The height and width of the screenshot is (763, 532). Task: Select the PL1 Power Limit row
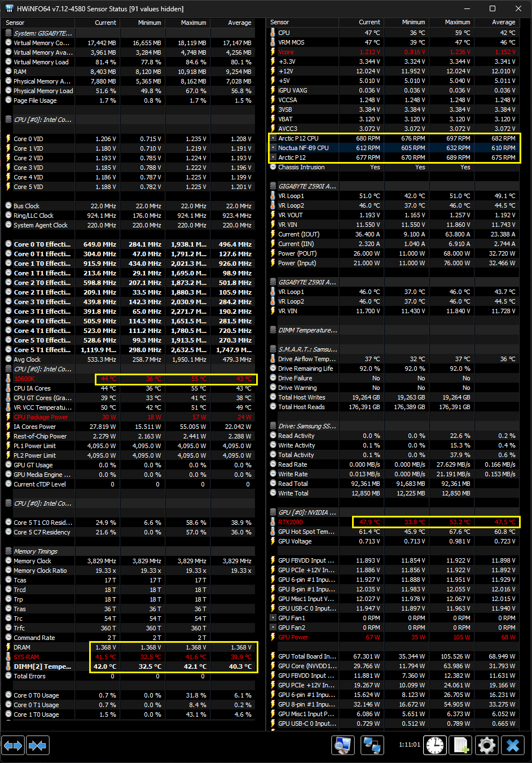130,446
